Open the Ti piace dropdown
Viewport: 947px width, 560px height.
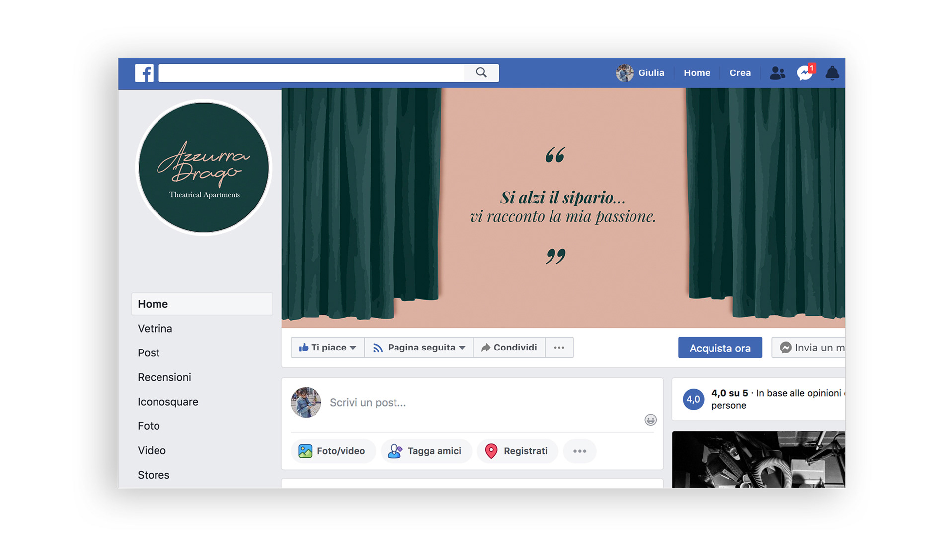click(x=327, y=348)
